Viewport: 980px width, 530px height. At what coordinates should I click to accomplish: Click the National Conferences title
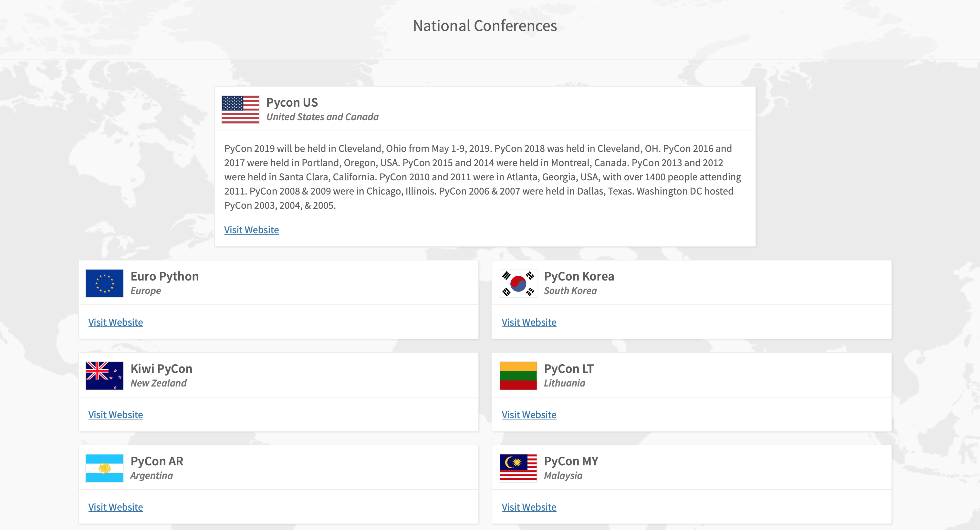tap(485, 26)
